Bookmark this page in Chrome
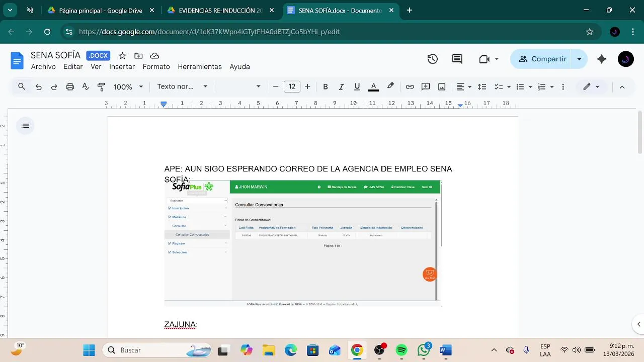Screen dimensions: 644x362 (590, 32)
